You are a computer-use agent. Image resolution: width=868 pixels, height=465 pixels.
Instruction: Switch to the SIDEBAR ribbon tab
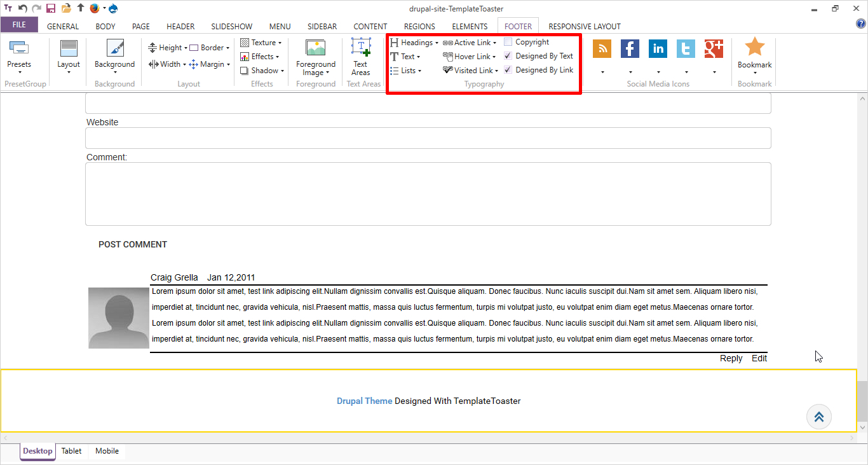322,26
